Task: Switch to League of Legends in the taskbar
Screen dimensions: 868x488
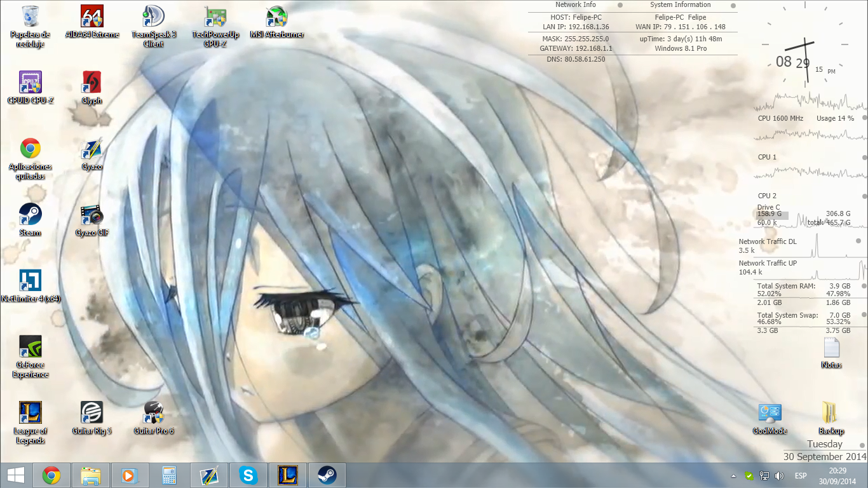Action: 287,475
